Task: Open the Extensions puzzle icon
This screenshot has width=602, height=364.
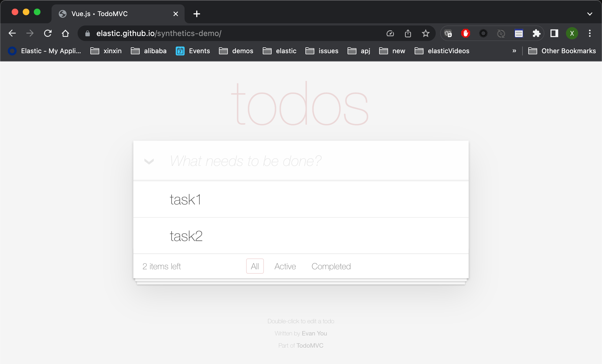Action: tap(536, 33)
